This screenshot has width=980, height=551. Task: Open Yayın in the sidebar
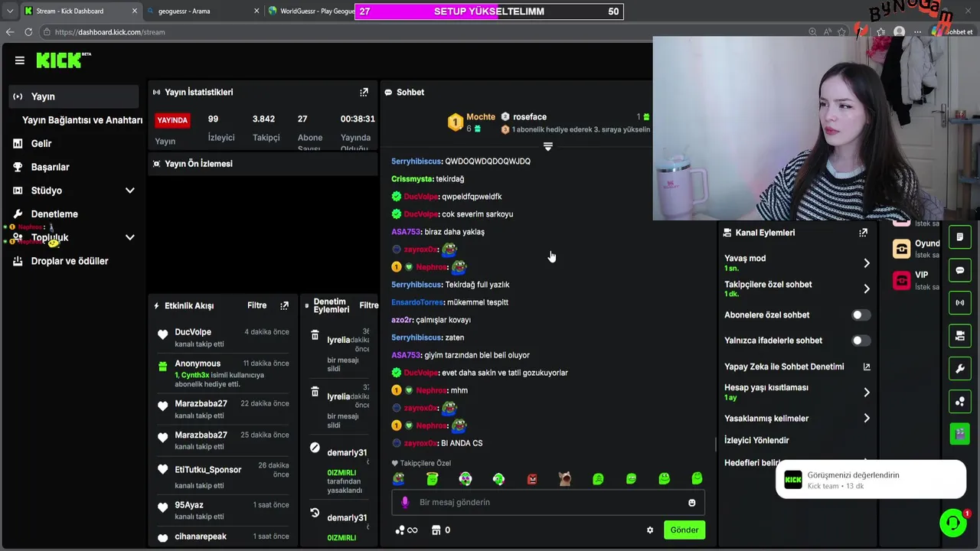(x=73, y=96)
